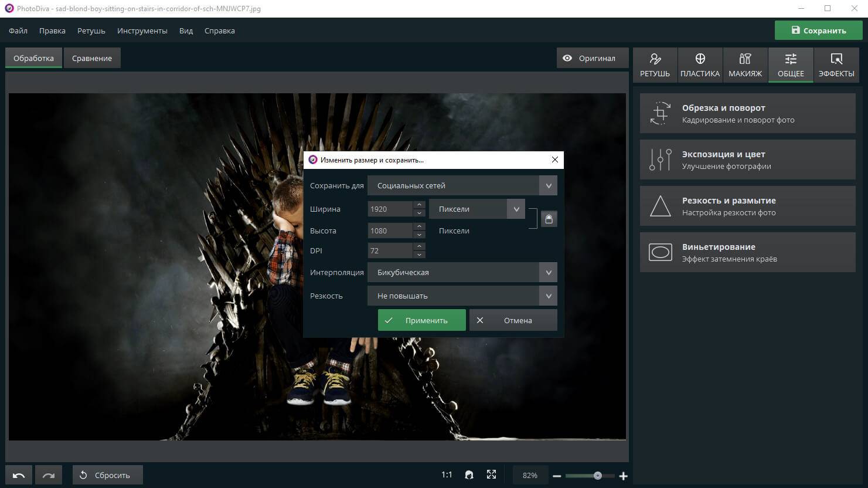Click the Ширина width input field
Viewport: 868px width, 488px height.
390,209
